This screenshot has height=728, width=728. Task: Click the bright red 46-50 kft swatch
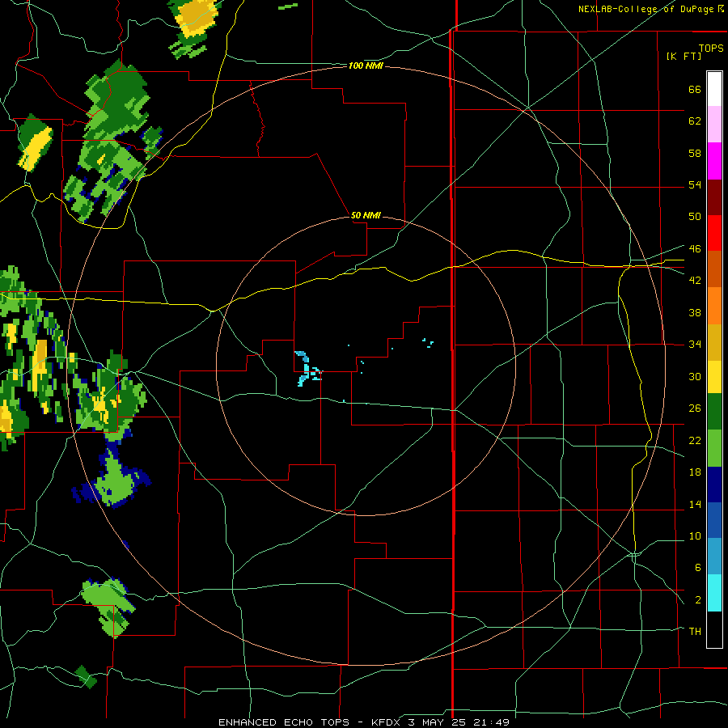(714, 233)
